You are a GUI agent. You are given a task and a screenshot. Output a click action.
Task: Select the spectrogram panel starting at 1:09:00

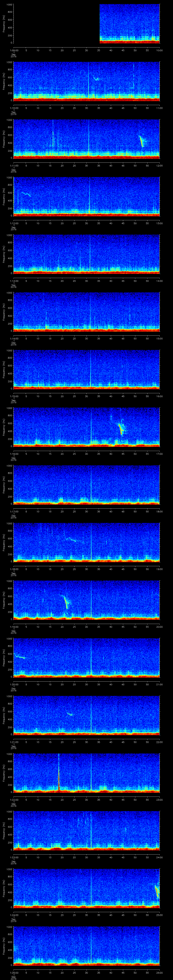coord(87,24)
